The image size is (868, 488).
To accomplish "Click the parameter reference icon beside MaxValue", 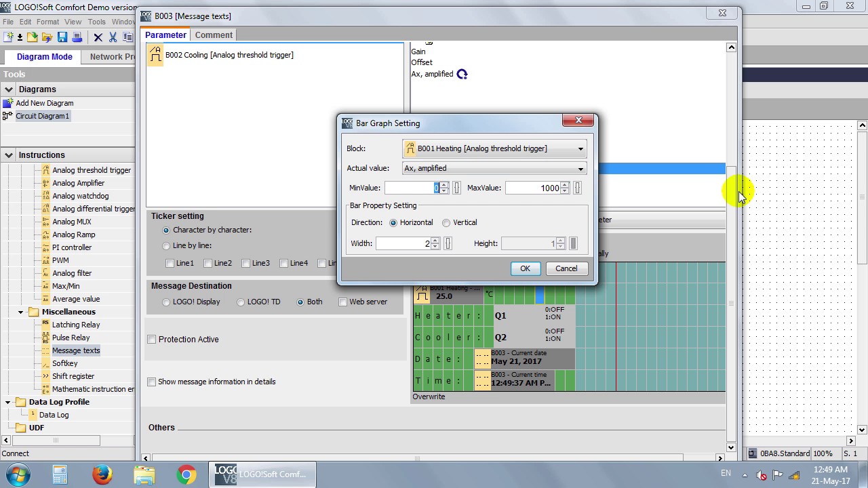I will pyautogui.click(x=578, y=188).
